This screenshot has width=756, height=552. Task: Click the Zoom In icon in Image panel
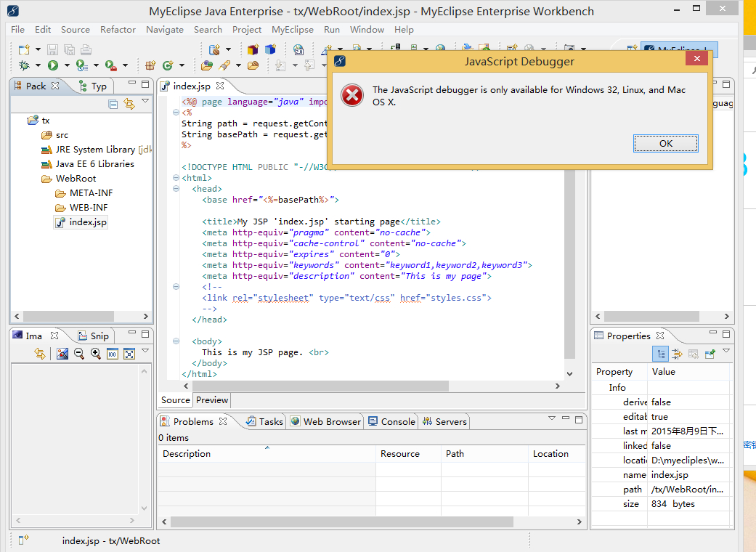pos(95,354)
